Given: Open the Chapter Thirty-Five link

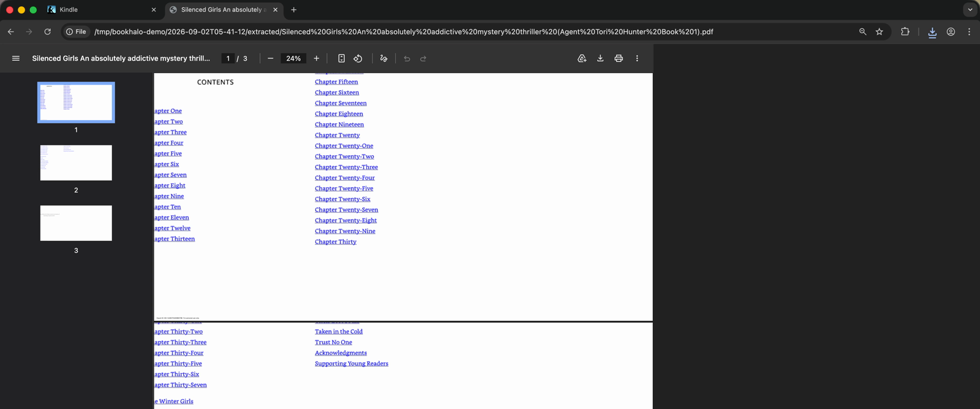Looking at the screenshot, I should point(178,364).
